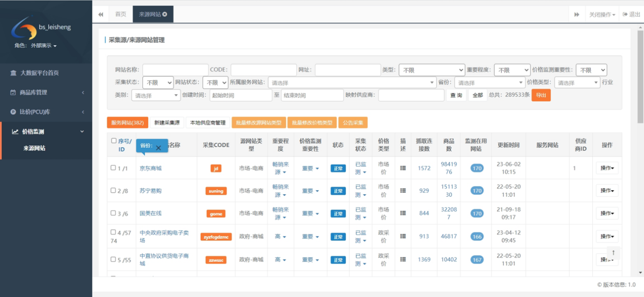Click the right double-arrow tab scroll icon
644x297 pixels.
click(x=576, y=15)
